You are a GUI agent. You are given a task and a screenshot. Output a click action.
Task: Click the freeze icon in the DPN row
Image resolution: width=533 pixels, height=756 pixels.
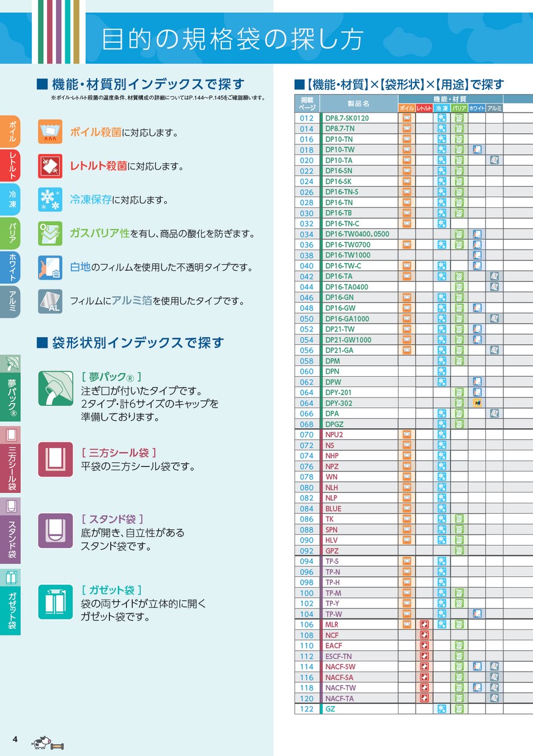(441, 371)
